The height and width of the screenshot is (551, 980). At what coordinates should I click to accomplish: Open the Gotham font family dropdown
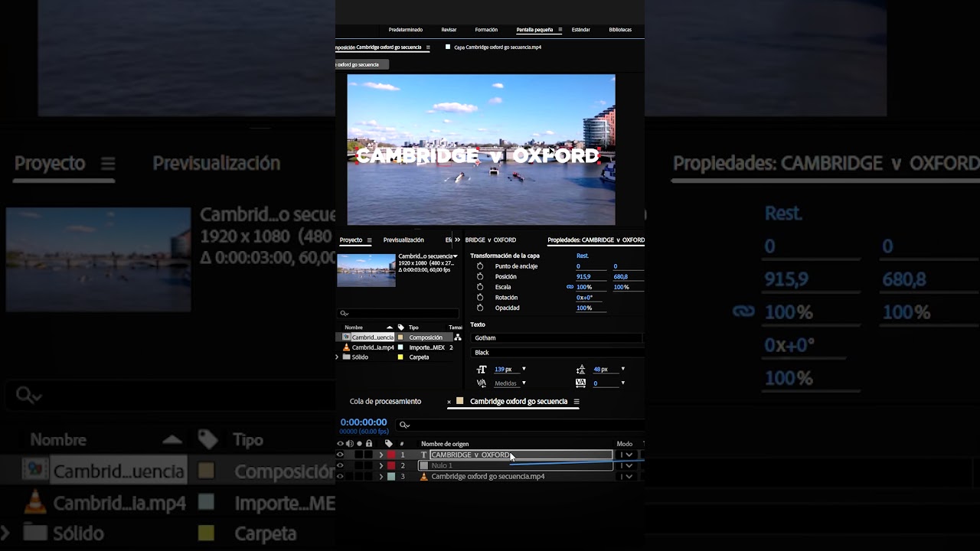coord(557,337)
